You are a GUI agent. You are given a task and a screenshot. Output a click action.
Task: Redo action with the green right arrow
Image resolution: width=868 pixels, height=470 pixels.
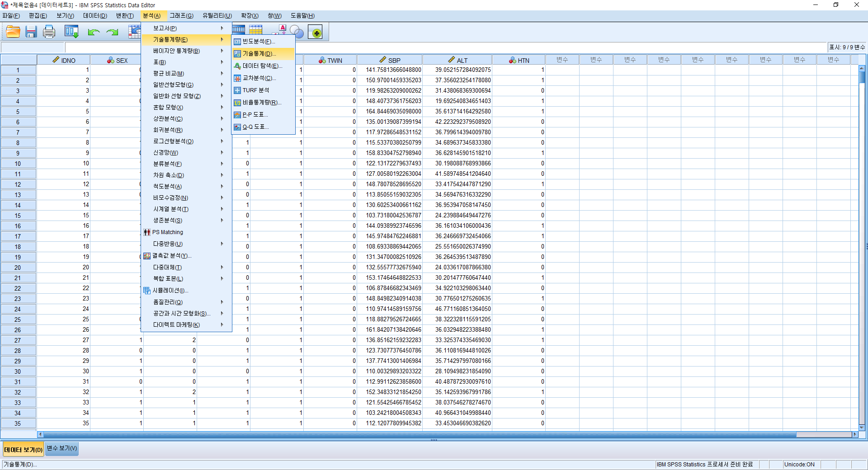(112, 32)
